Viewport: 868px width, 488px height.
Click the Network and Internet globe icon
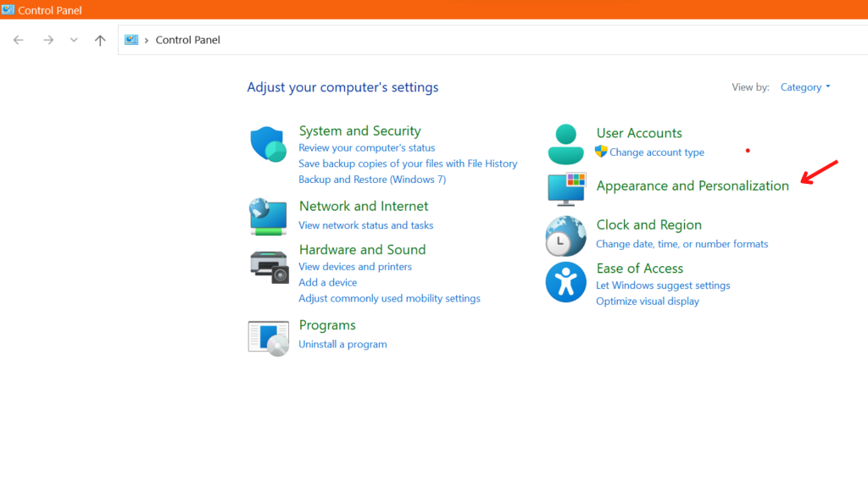pyautogui.click(x=268, y=216)
